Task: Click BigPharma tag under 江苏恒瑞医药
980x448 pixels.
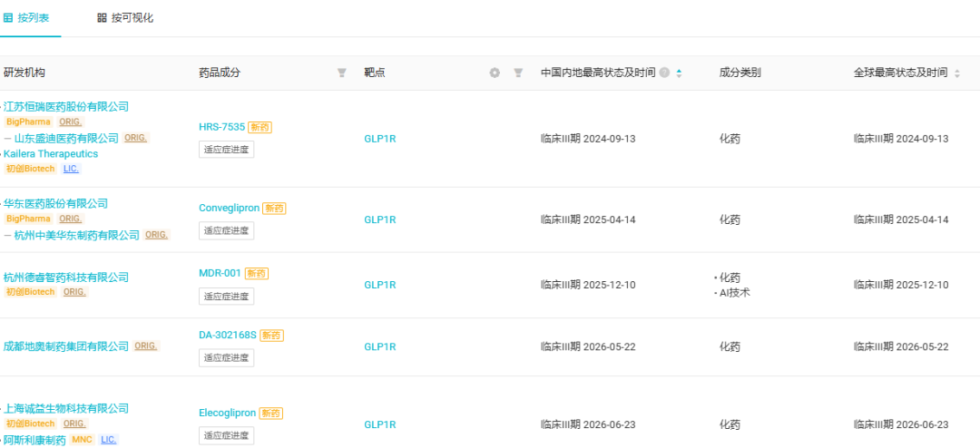Action: click(29, 122)
